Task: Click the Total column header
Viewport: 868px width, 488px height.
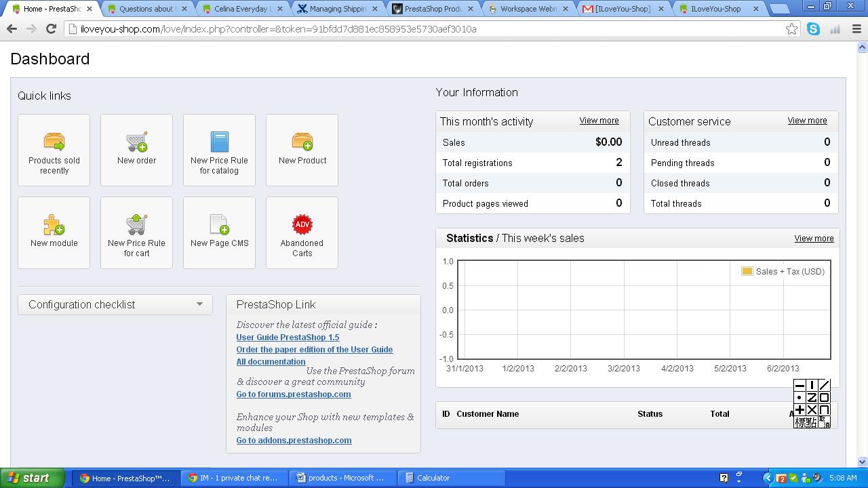Action: (719, 413)
